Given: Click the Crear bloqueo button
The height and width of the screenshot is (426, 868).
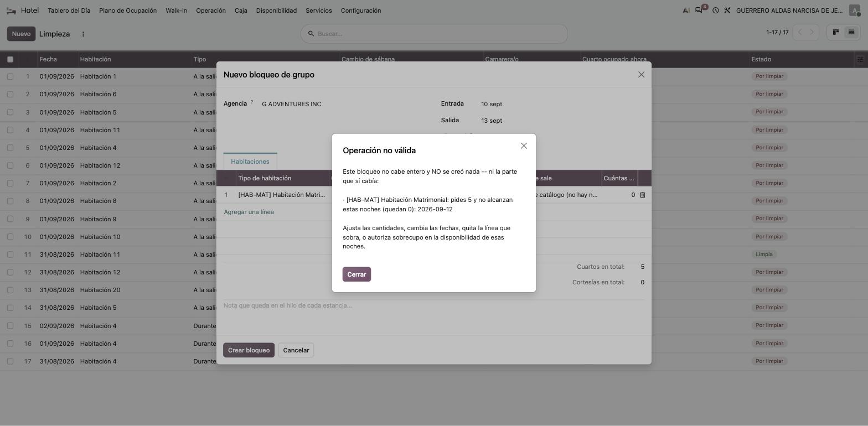Looking at the screenshot, I should (x=249, y=350).
